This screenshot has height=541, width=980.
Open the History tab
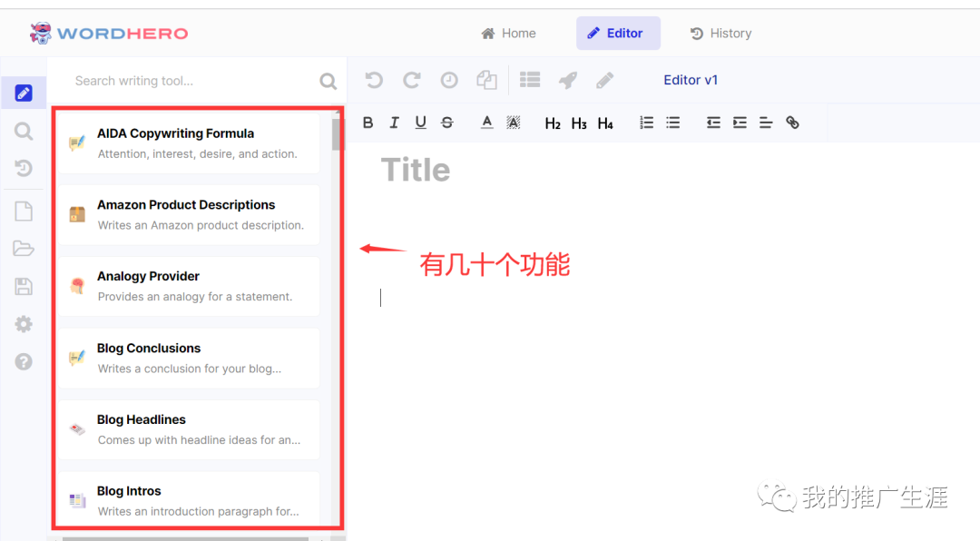pyautogui.click(x=720, y=34)
